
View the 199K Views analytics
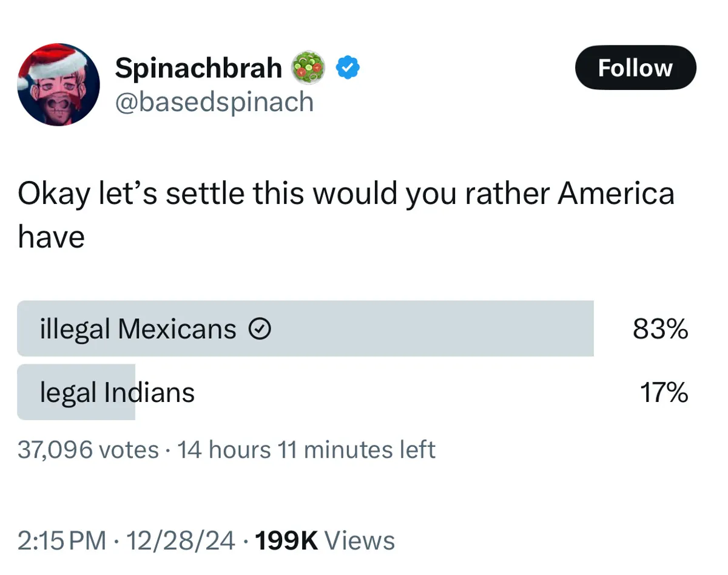[x=325, y=540]
